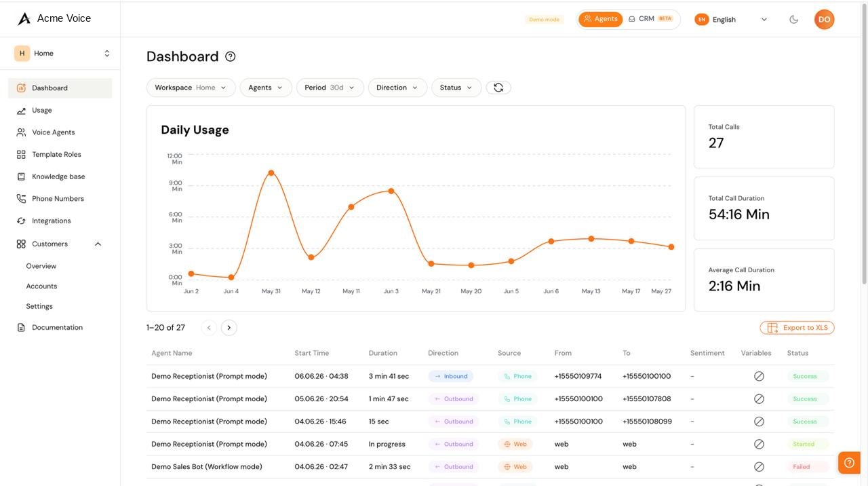Switch to the Agents mode toggle
The image size is (868, 486).
(601, 19)
